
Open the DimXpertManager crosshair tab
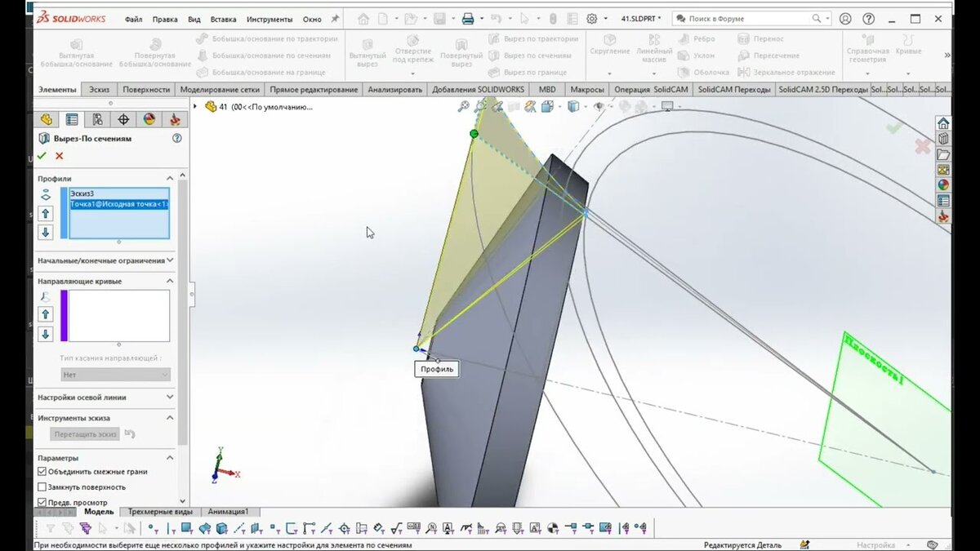[123, 119]
